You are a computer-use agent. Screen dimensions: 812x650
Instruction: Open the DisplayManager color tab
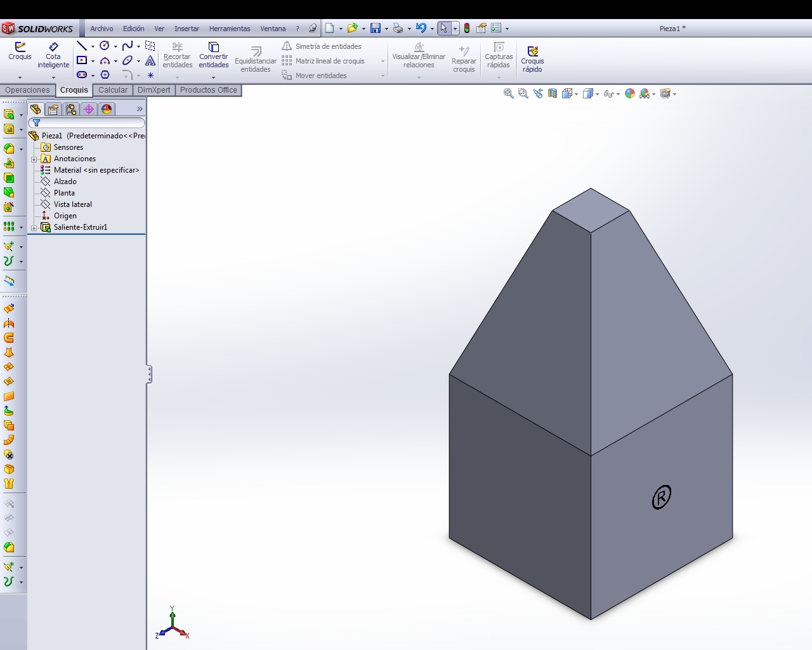(x=107, y=109)
